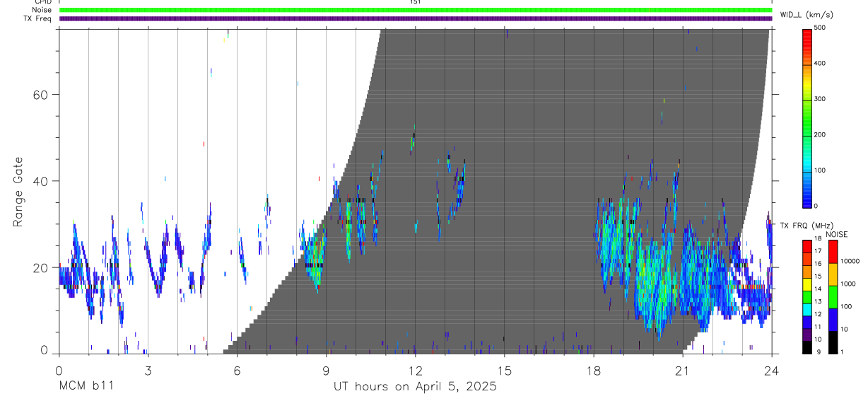
Task: Click the green Noise status bar
Action: coord(416,10)
